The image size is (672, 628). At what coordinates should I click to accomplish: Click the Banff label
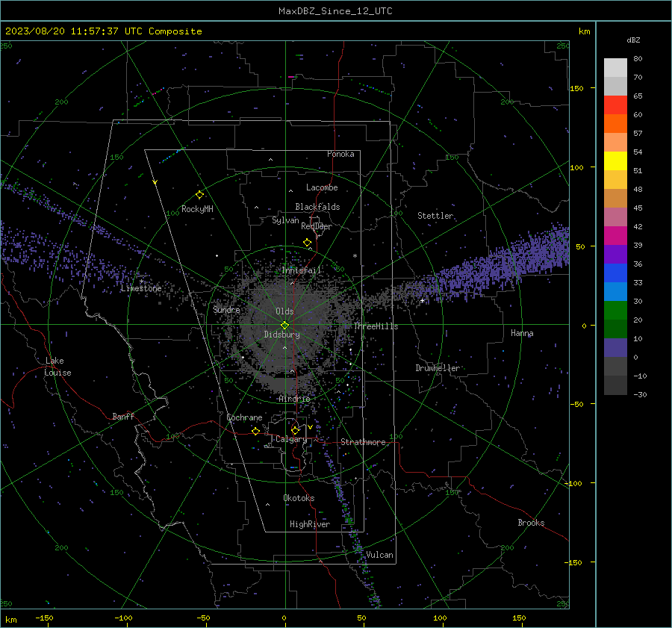pyautogui.click(x=123, y=416)
